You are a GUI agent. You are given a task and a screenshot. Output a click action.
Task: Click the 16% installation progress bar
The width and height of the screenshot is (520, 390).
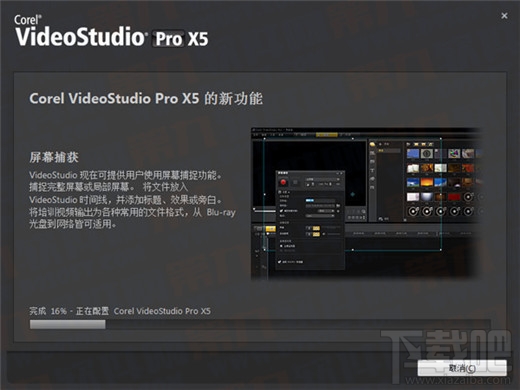click(260, 324)
